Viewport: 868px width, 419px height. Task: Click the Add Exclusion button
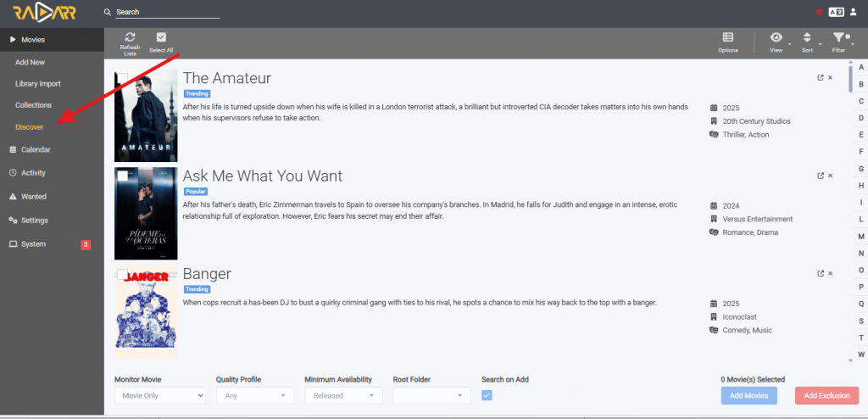tap(826, 396)
